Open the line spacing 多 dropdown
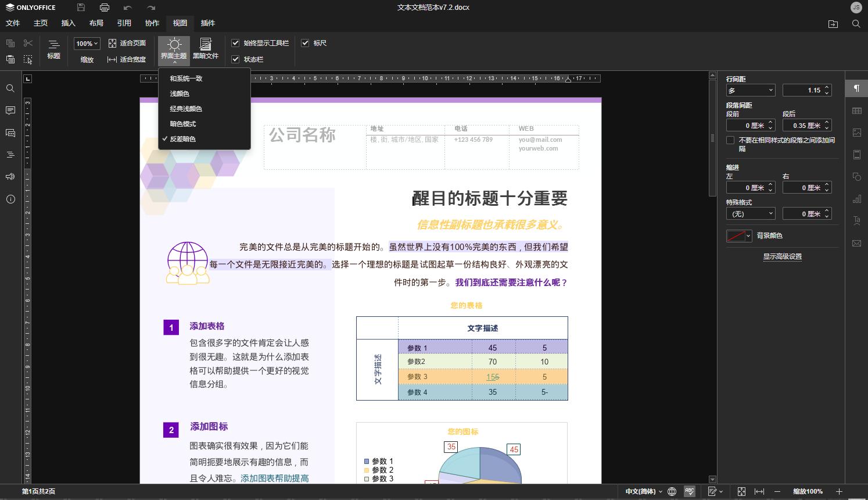 click(750, 90)
